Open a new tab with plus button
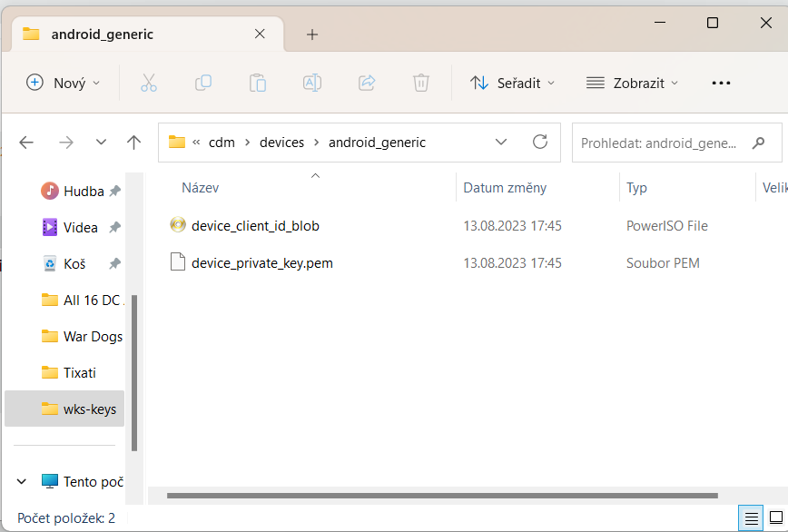This screenshot has width=788, height=532. (312, 34)
